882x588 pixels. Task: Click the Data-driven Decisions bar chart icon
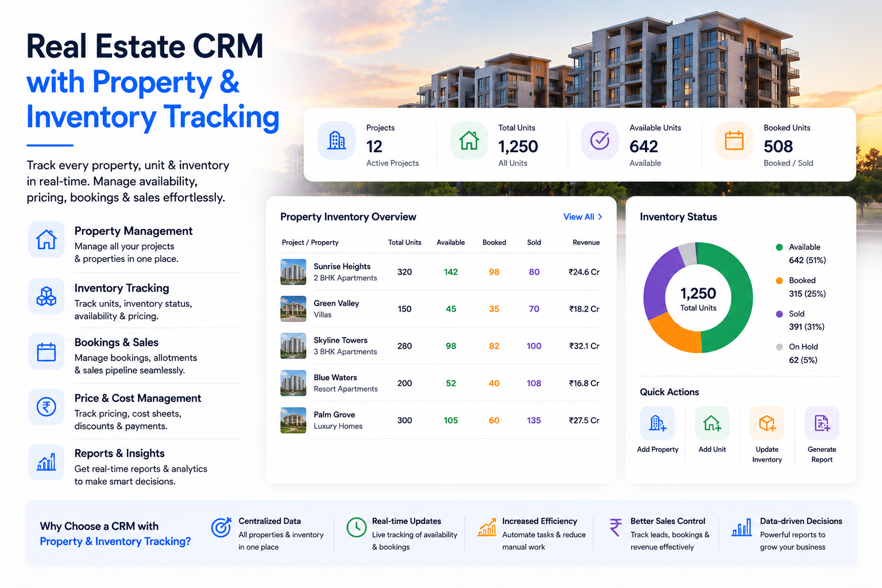pos(741,527)
